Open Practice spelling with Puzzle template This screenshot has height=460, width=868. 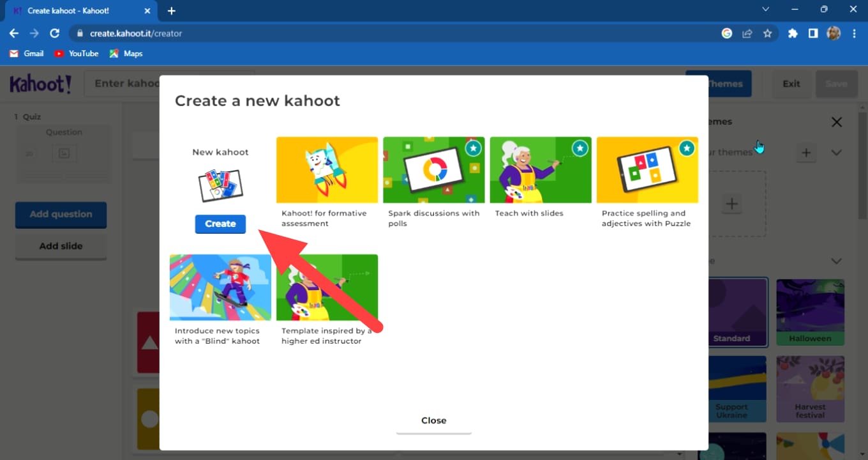pyautogui.click(x=647, y=170)
